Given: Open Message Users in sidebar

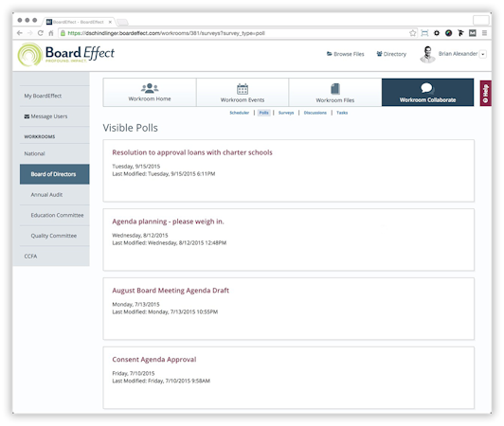Looking at the screenshot, I should [x=46, y=116].
